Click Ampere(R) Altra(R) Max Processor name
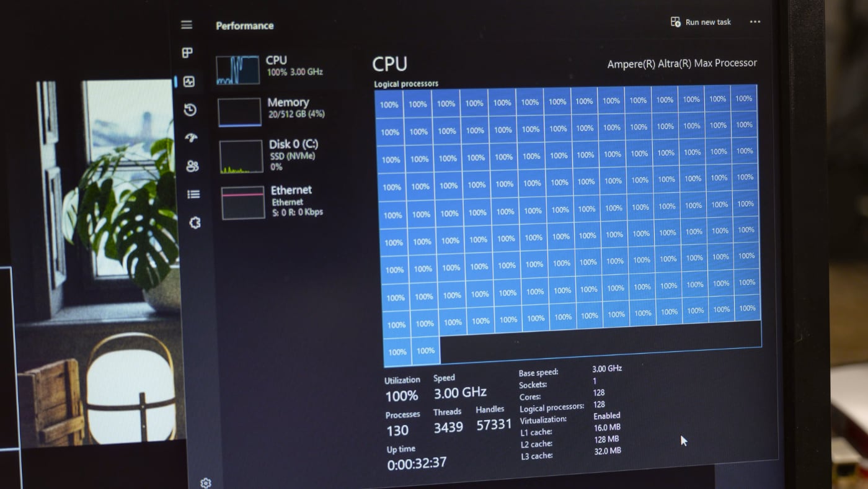This screenshot has width=868, height=489. [682, 63]
